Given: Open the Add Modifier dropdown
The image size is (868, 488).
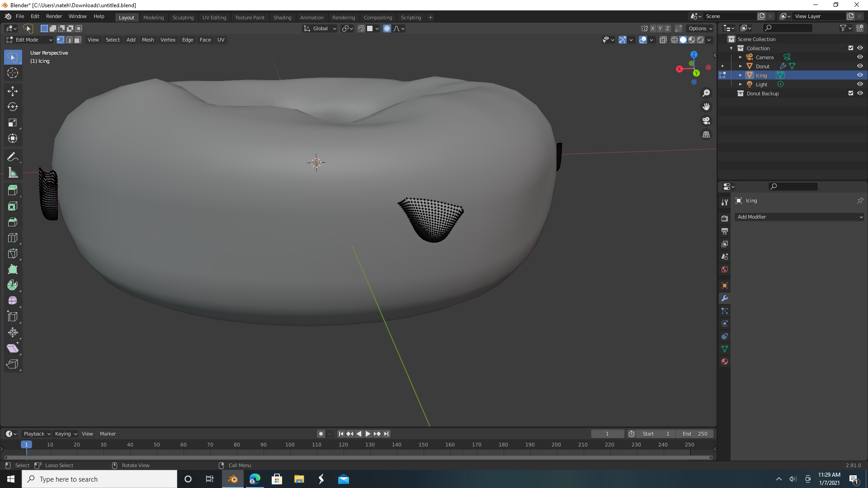Looking at the screenshot, I should 799,217.
